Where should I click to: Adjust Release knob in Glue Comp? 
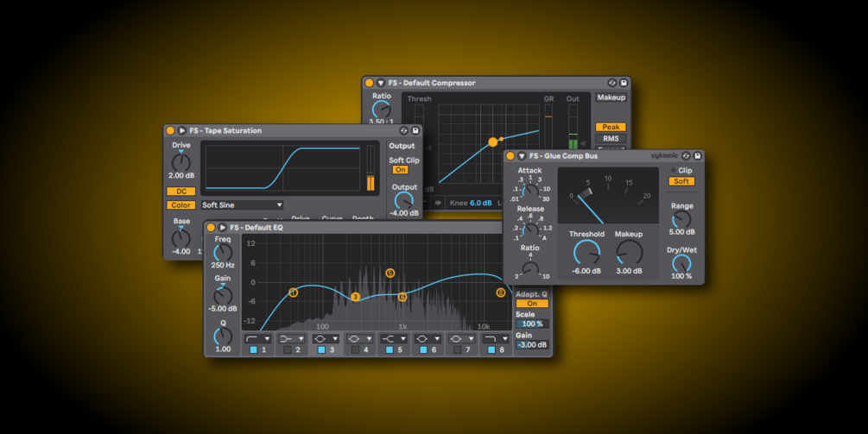coord(529,230)
